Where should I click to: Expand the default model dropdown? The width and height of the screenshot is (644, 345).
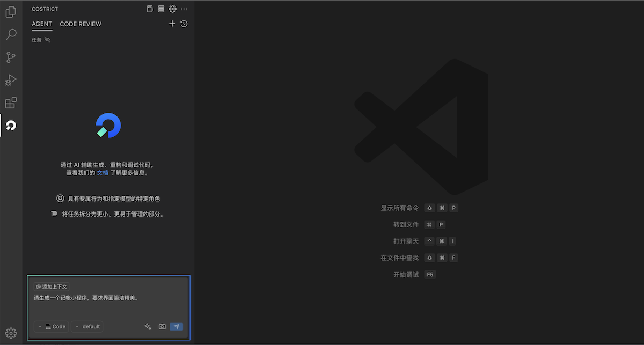[x=87, y=326]
